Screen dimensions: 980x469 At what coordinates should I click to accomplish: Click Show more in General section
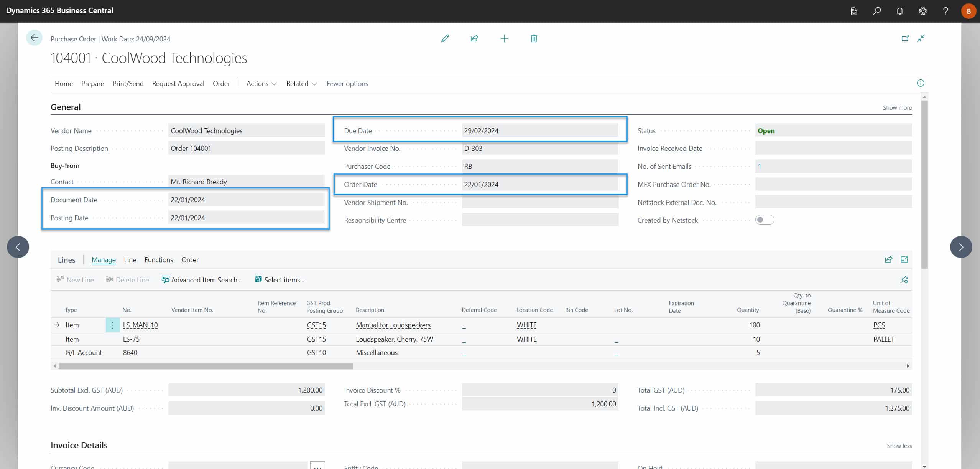coord(897,108)
